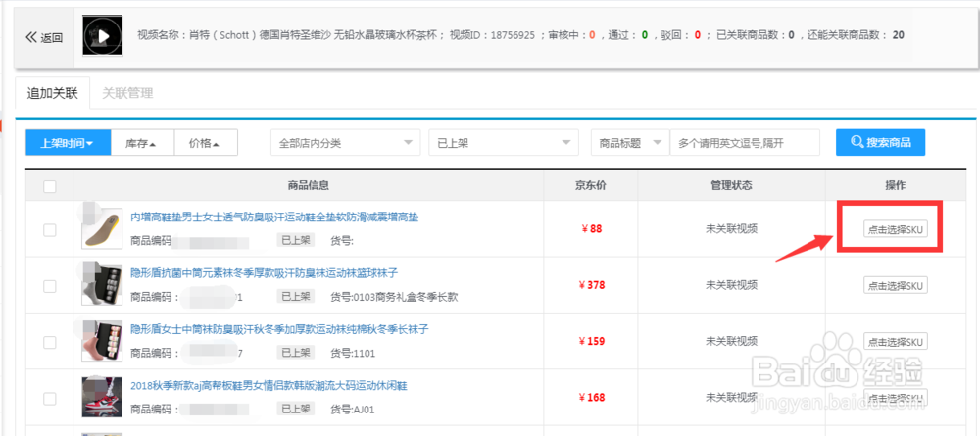Check the 内增高鞋垫 product row checkbox
The image size is (980, 436).
coord(49,230)
